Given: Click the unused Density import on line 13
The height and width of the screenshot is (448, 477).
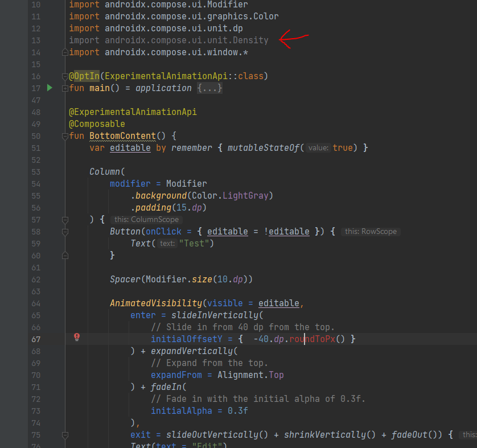Looking at the screenshot, I should pyautogui.click(x=168, y=40).
